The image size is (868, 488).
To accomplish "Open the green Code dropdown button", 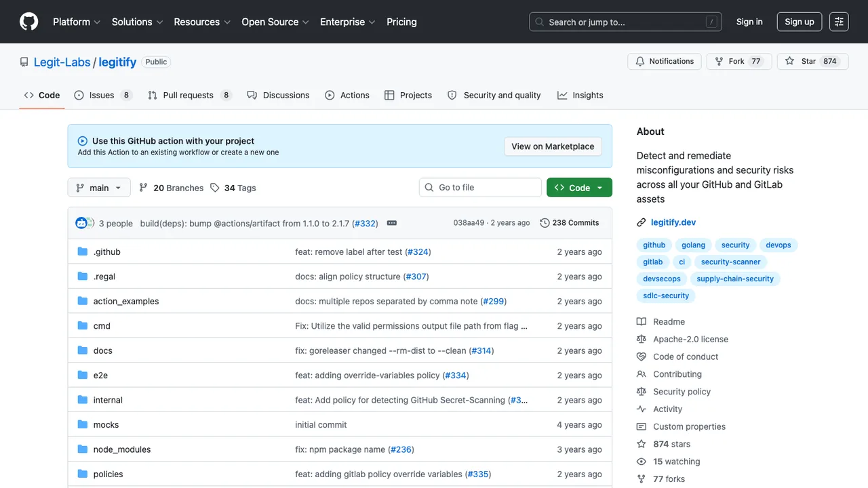I will point(579,188).
